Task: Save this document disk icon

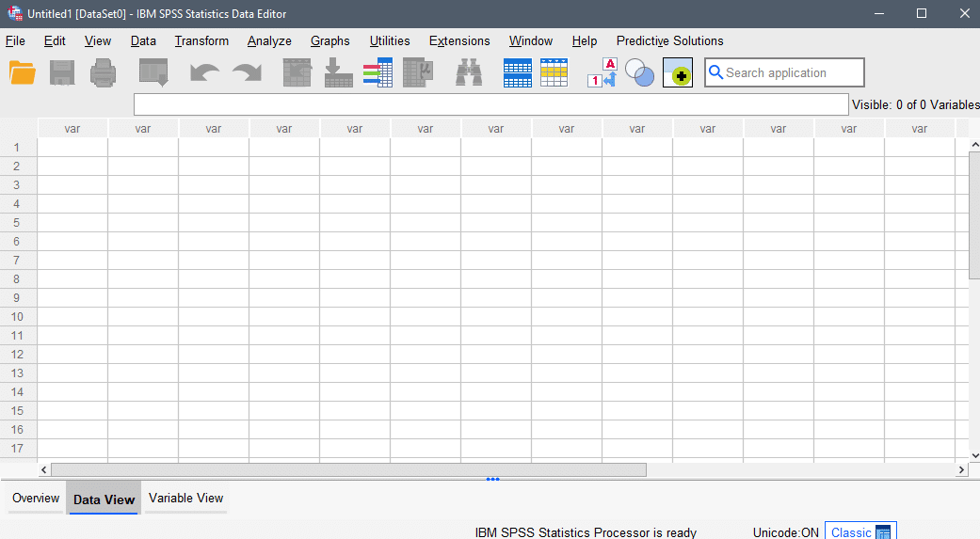Action: point(62,72)
